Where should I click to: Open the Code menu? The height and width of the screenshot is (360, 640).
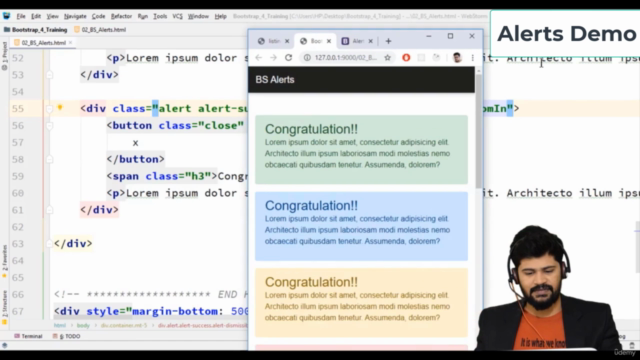coord(98,16)
